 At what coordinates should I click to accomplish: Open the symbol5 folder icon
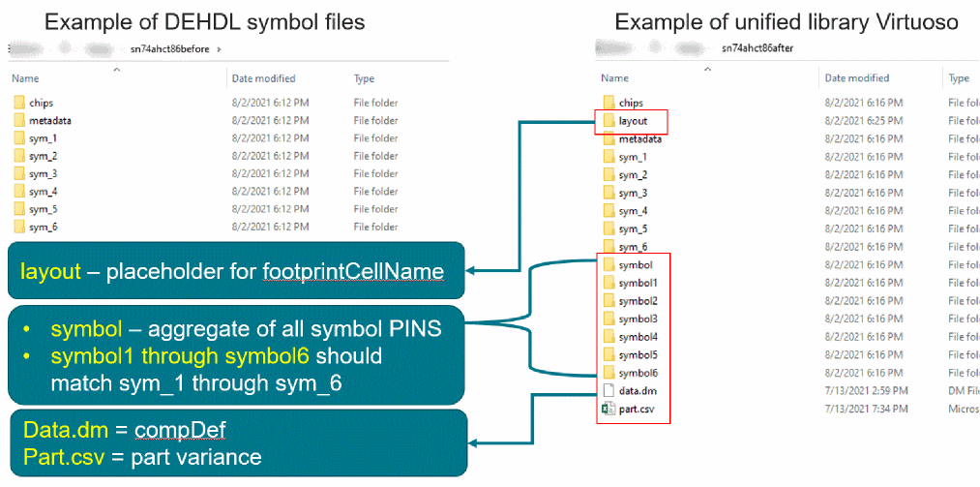pos(609,355)
